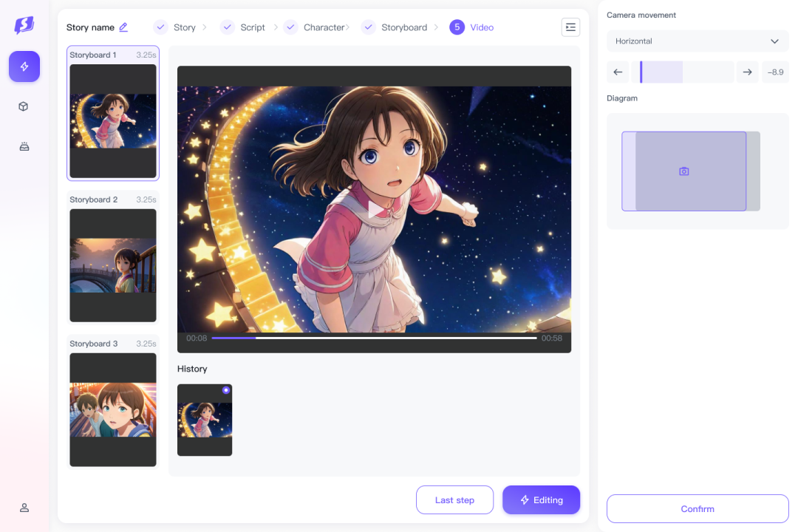Click the camera icon in the Diagram
Viewport: 798px width, 532px height.
683,171
